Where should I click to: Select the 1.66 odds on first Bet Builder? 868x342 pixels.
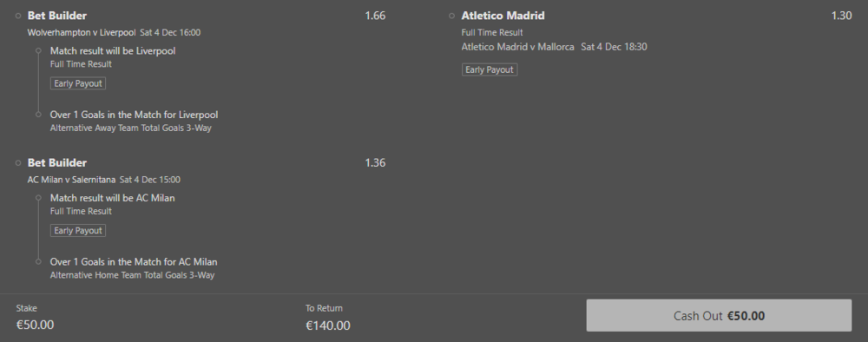(x=375, y=16)
